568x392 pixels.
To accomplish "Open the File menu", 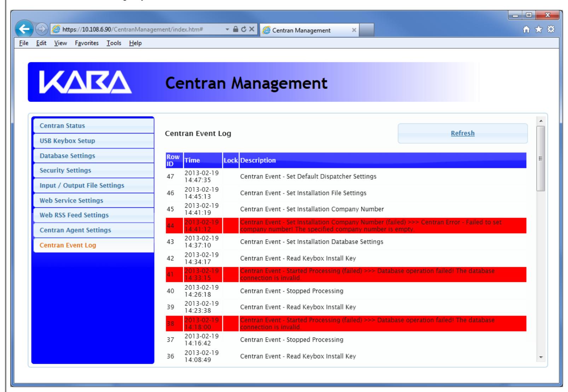I will (x=24, y=43).
